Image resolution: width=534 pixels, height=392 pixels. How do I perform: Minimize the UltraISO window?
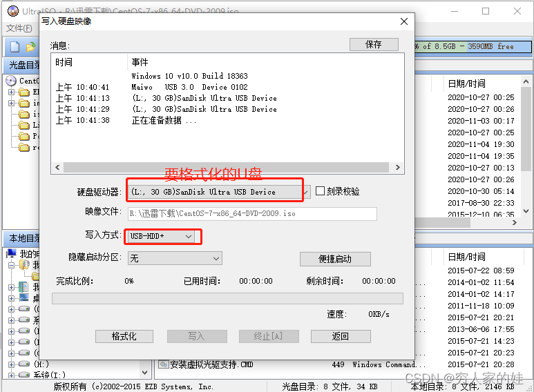pos(455,11)
